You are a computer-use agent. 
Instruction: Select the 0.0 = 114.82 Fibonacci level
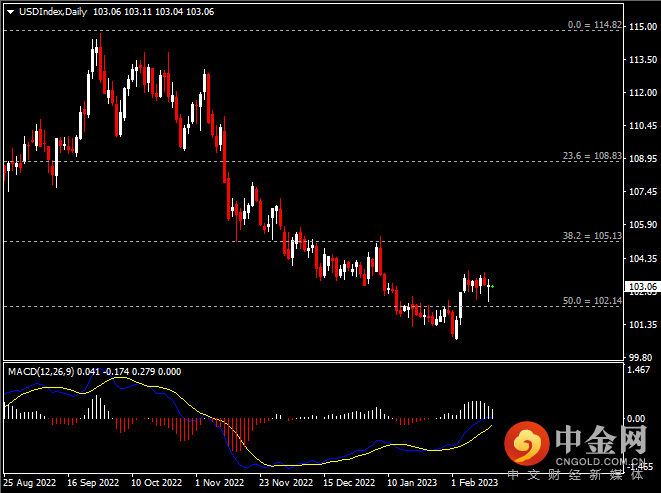click(x=595, y=24)
